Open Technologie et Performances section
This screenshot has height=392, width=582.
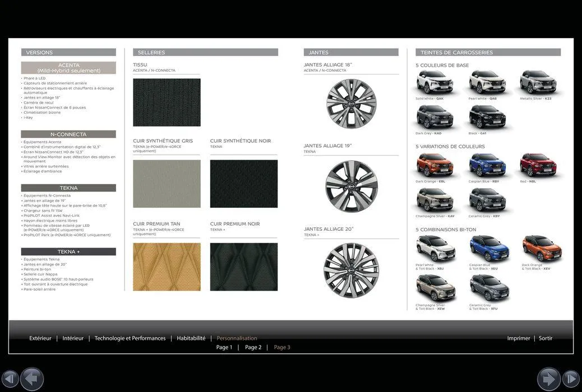click(x=130, y=338)
